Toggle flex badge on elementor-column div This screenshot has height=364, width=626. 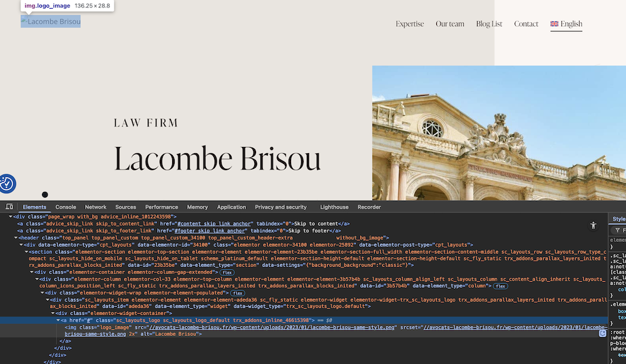500,286
